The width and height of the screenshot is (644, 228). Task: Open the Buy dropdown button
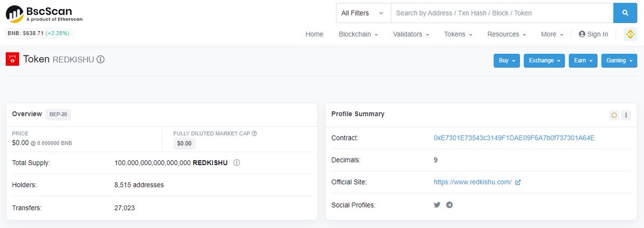507,61
